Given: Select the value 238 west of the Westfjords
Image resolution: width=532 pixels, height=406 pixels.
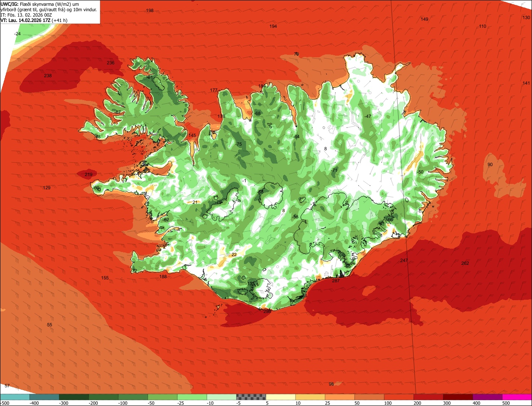Looking at the screenshot, I should (48, 76).
